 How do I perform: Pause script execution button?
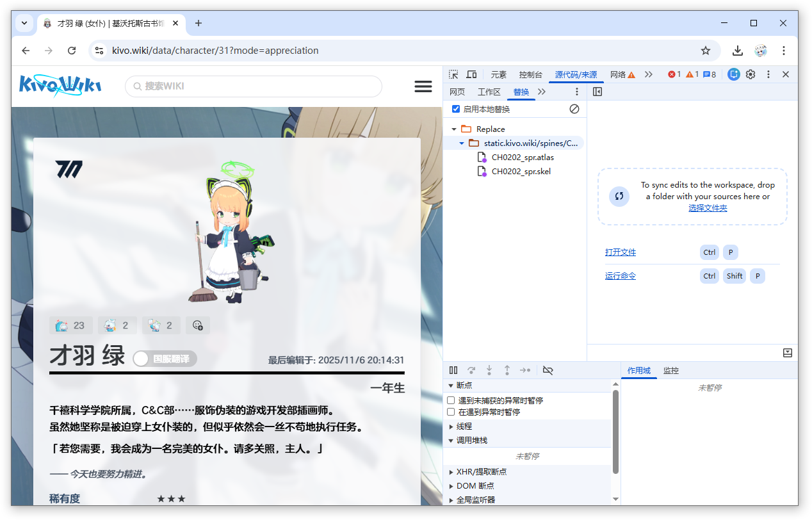click(453, 370)
